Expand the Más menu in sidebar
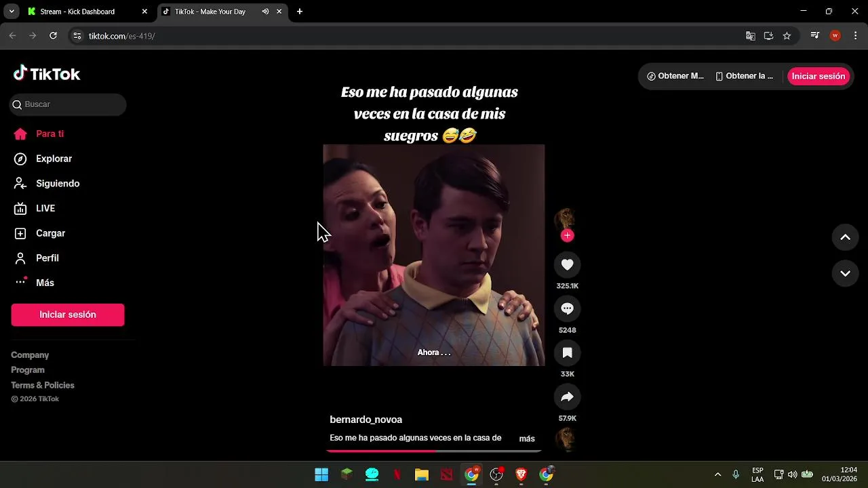The height and width of the screenshot is (488, 868). coord(35,283)
